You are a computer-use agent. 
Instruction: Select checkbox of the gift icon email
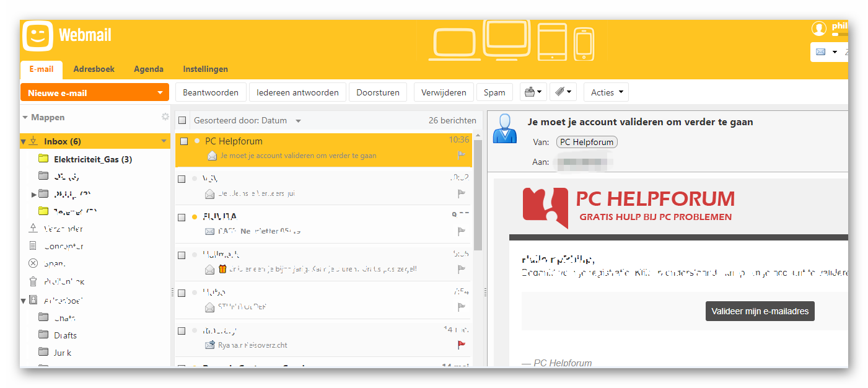(x=182, y=255)
